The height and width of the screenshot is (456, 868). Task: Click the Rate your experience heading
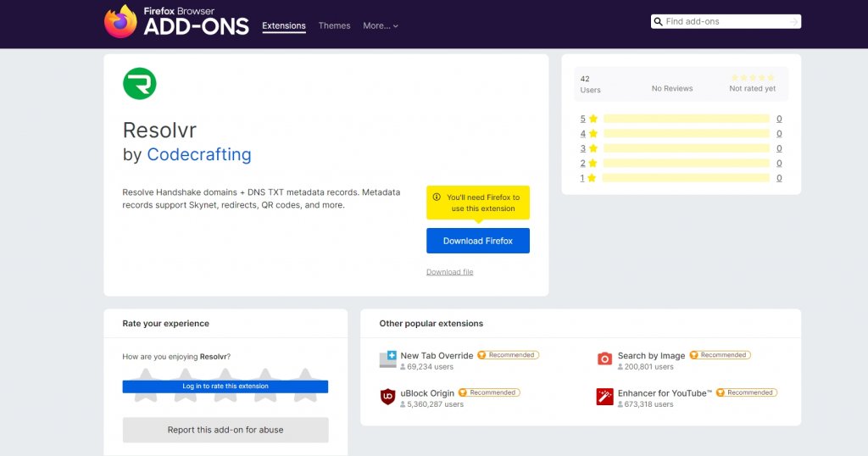click(165, 324)
